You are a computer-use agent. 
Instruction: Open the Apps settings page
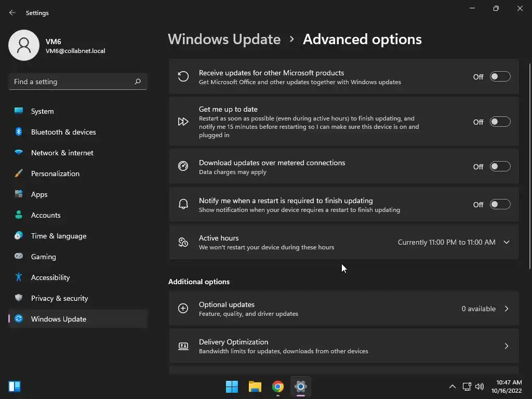[x=78, y=194]
